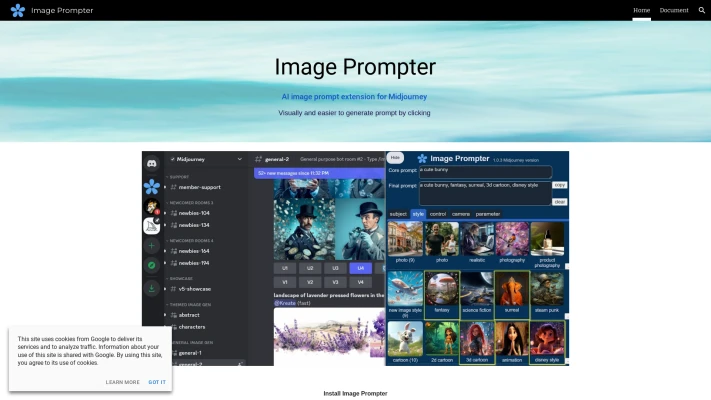Click the add server plus icon
Viewport: 711px width, 400px height.
pyautogui.click(x=151, y=245)
